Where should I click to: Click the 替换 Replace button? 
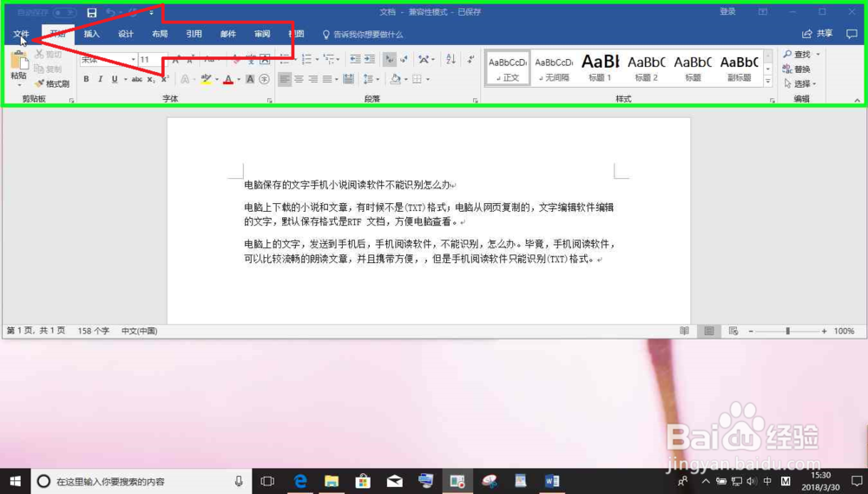pos(797,69)
